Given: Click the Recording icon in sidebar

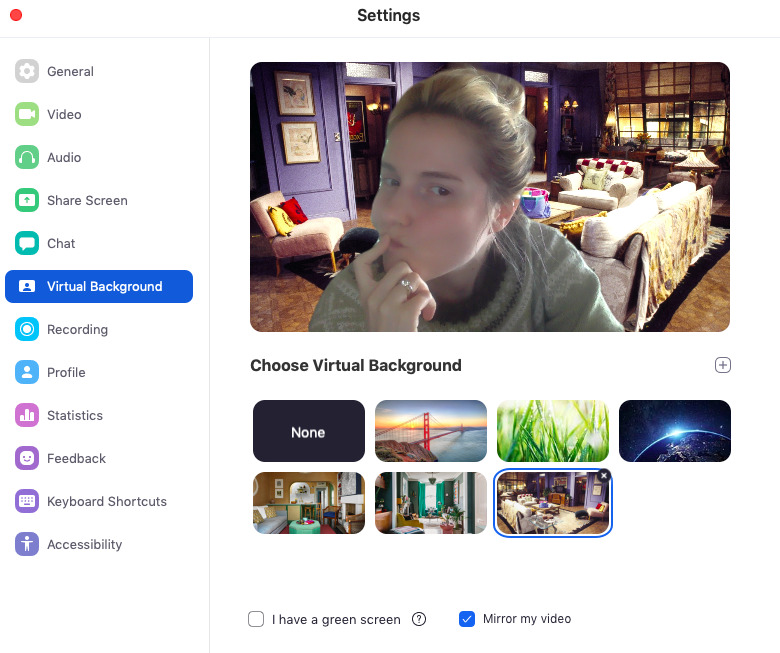Looking at the screenshot, I should [27, 329].
